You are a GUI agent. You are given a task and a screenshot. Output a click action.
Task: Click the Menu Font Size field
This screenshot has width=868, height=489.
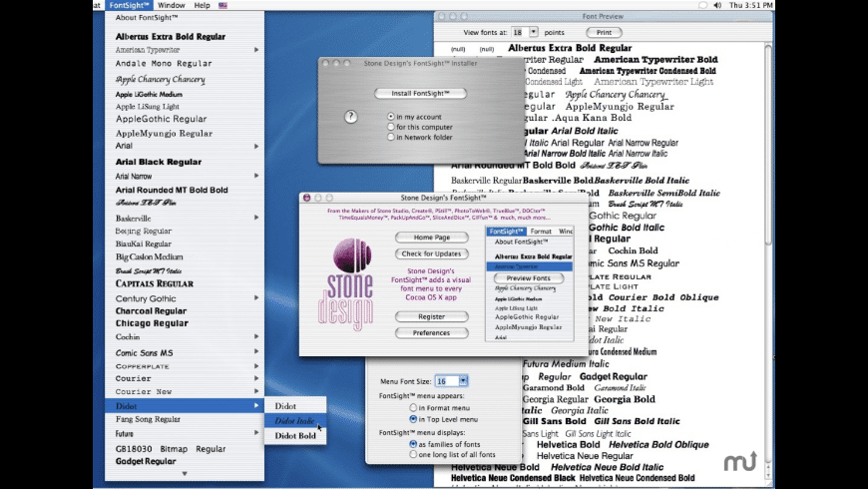click(x=447, y=381)
